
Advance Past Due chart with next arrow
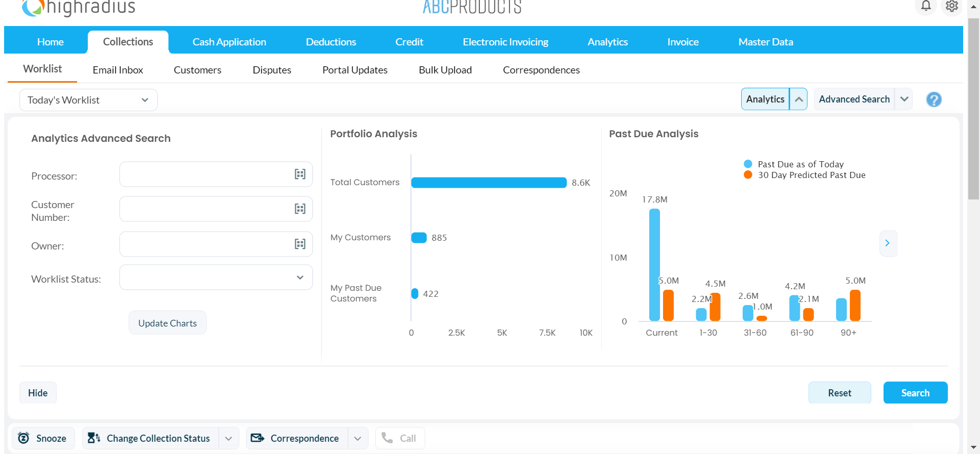click(888, 243)
